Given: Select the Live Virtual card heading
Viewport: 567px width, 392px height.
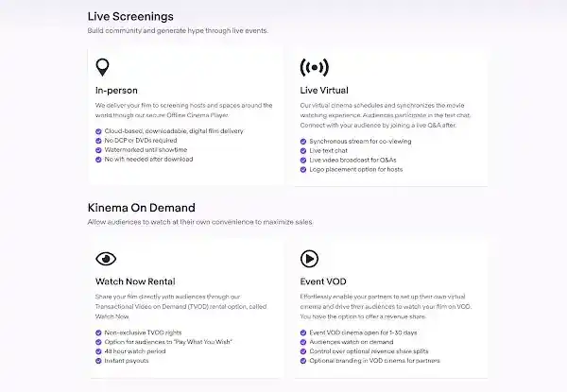Looking at the screenshot, I should point(324,91).
